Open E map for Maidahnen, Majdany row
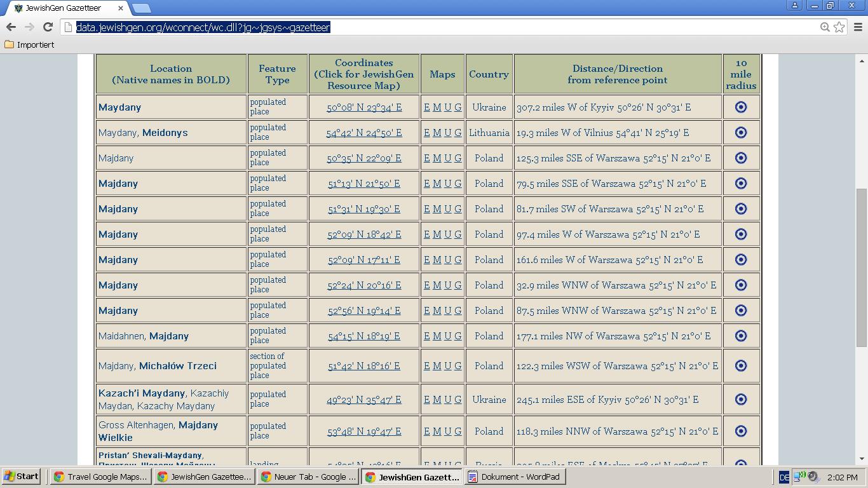The width and height of the screenshot is (868, 488). (426, 336)
